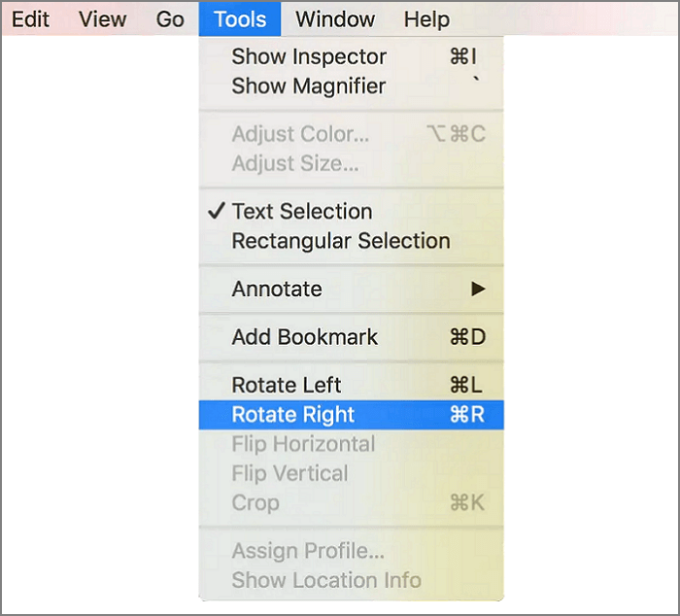Click the highlighted Rotate Right item
The width and height of the screenshot is (680, 616).
[293, 415]
